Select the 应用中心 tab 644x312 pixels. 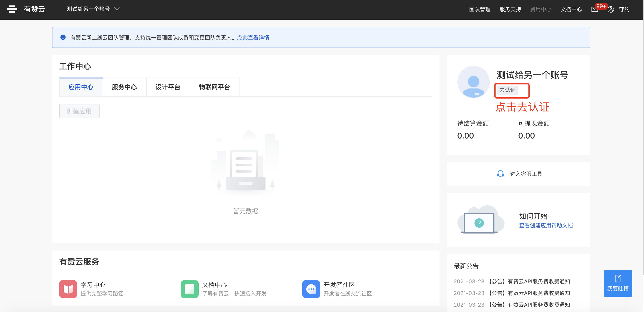(x=81, y=87)
